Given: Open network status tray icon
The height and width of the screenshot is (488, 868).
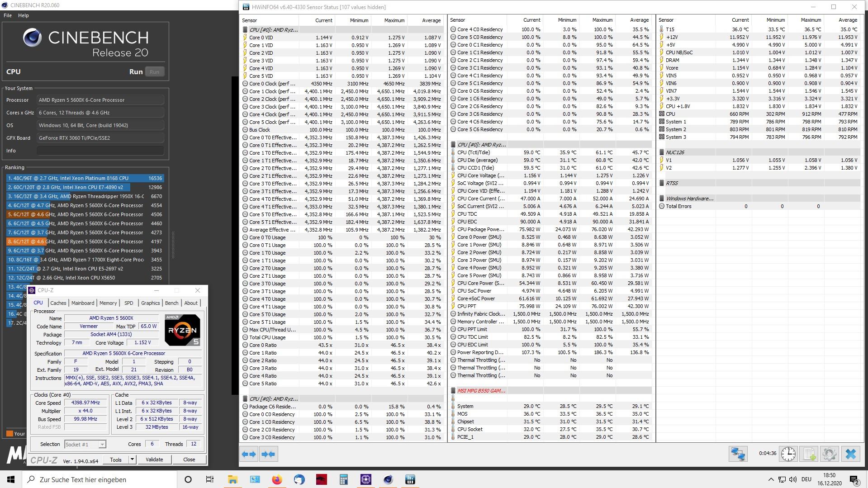Looking at the screenshot, I should (782, 479).
